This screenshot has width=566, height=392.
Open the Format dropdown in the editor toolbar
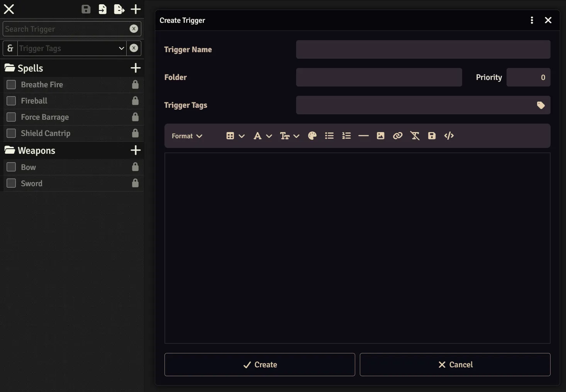click(x=187, y=136)
